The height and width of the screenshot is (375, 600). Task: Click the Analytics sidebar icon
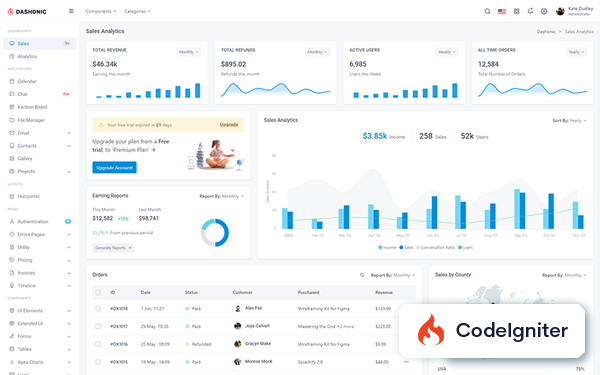(x=11, y=56)
